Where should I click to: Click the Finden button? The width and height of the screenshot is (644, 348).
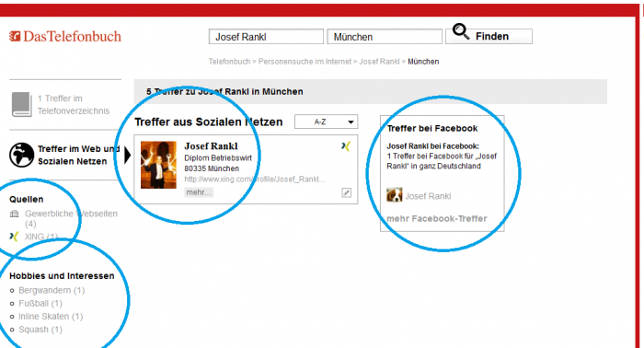pyautogui.click(x=489, y=36)
